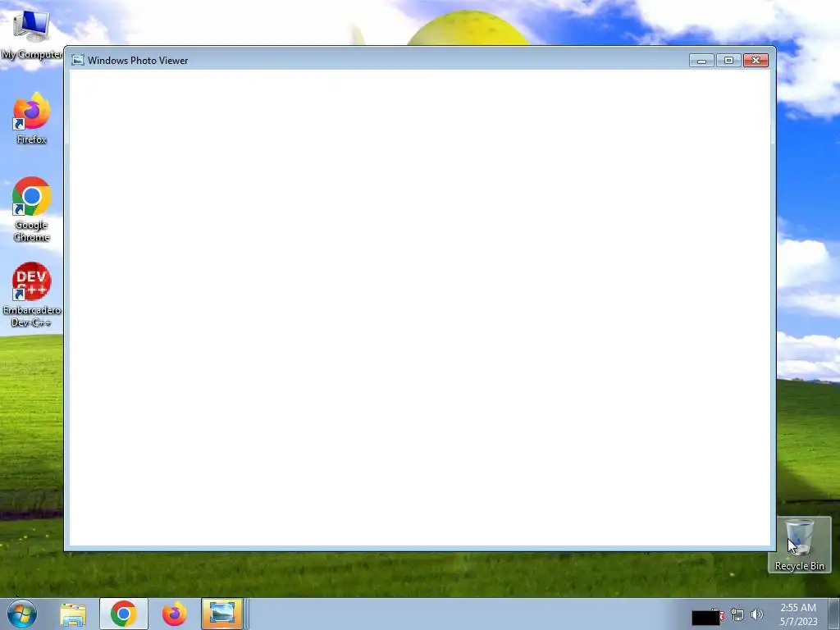
Task: Open Windows Explorer from the taskbar
Action: (x=73, y=614)
